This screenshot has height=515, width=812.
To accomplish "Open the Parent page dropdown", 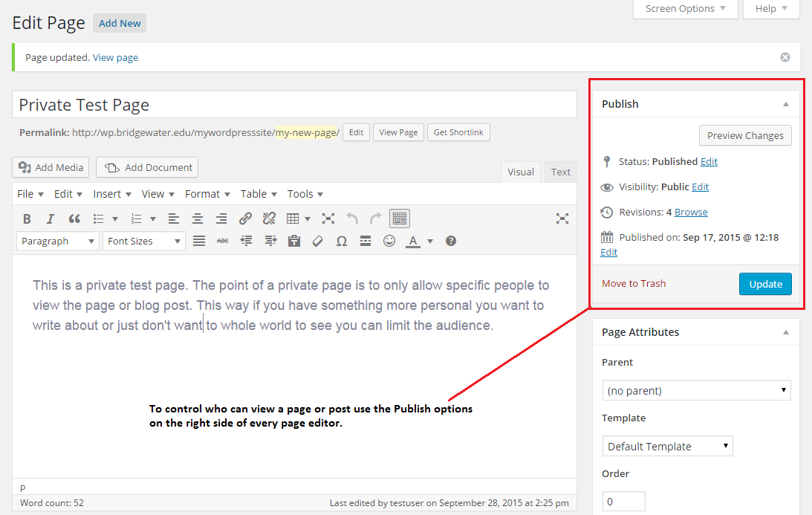I will 697,390.
